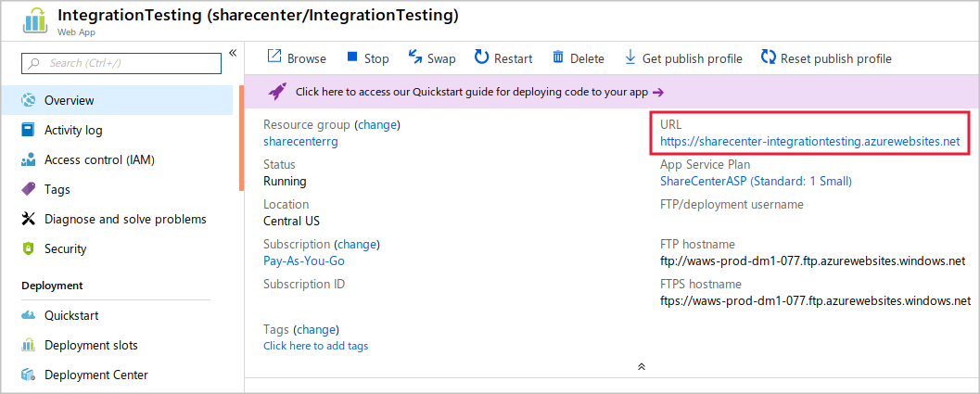Viewport: 980px width, 394px height.
Task: Open the Quickstart guide banner link
Action: (x=471, y=92)
